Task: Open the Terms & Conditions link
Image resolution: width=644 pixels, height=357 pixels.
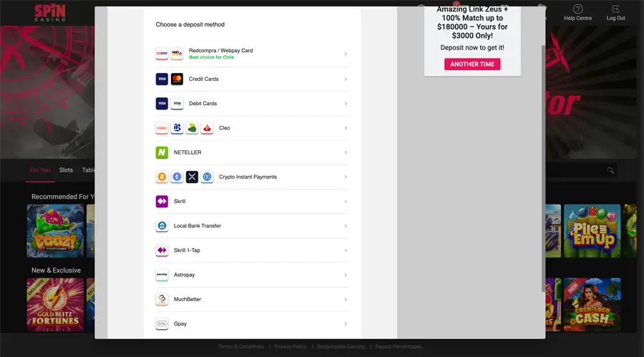Action: click(241, 346)
